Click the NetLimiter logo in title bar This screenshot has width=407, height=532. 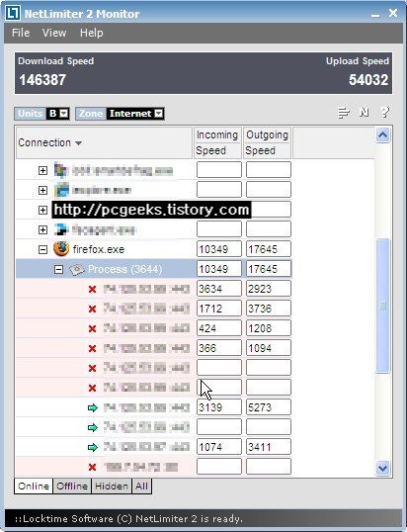[13, 14]
